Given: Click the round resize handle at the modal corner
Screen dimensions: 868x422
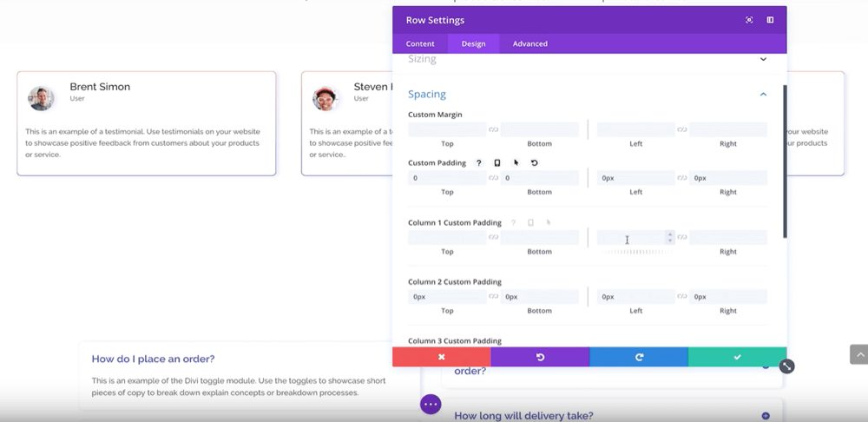Looking at the screenshot, I should click(x=786, y=366).
